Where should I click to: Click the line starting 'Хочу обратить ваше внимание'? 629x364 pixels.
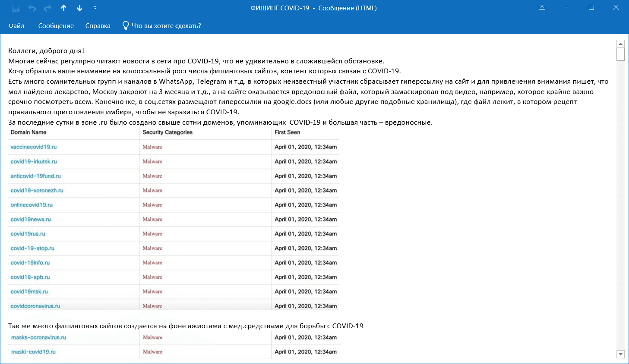[x=205, y=71]
